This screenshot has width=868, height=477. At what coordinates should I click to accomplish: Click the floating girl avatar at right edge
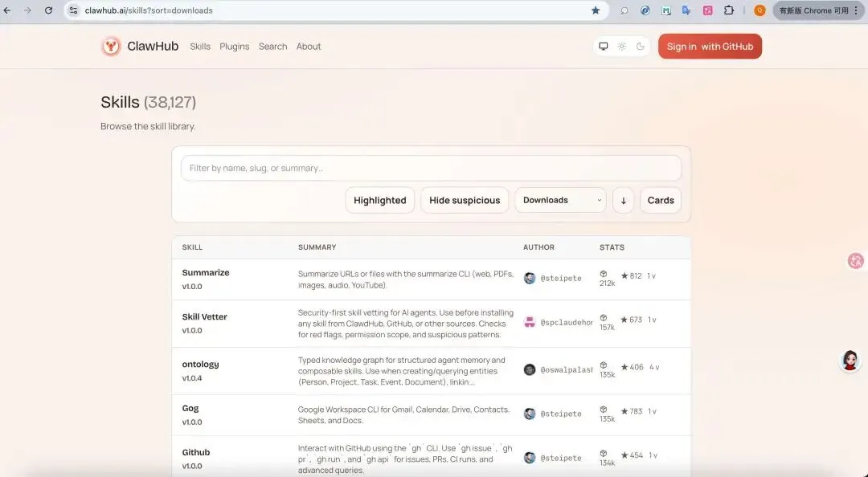click(850, 361)
